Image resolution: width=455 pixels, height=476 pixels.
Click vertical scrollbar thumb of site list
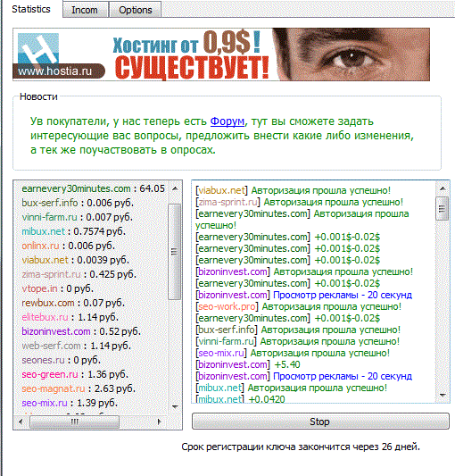tap(175, 251)
